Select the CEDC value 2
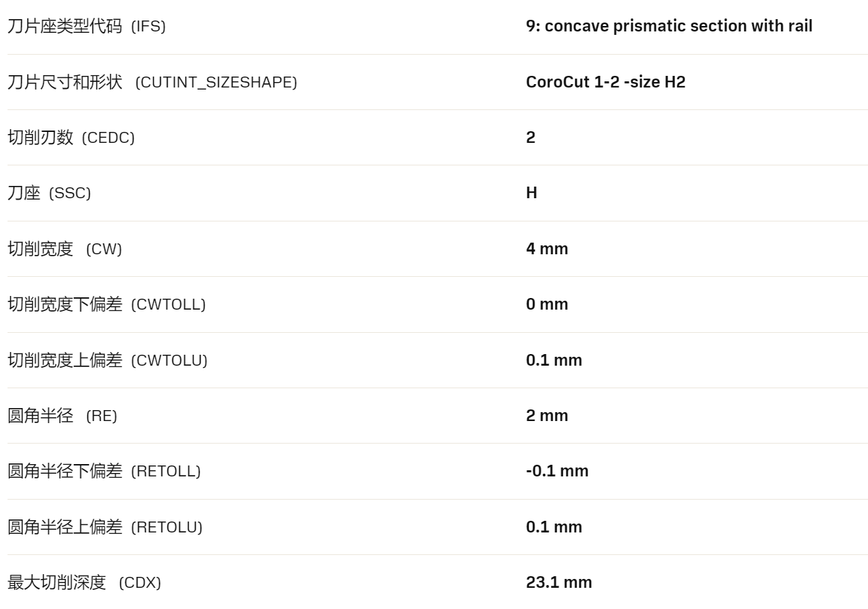 [x=531, y=138]
